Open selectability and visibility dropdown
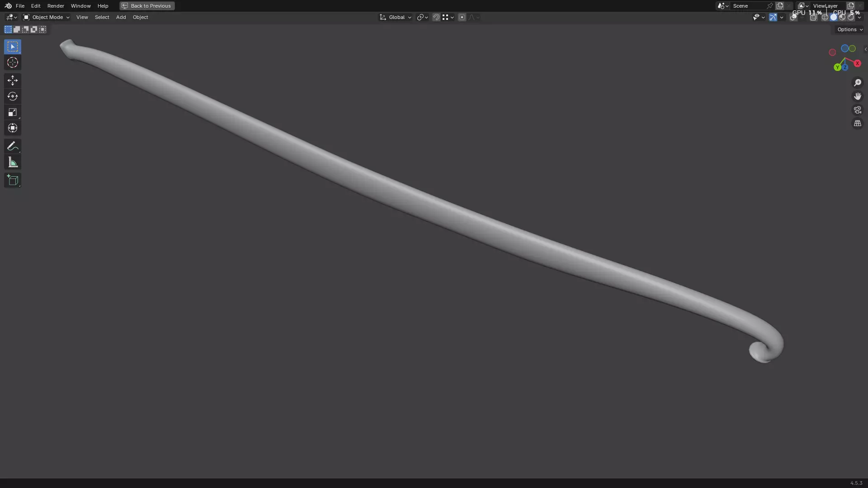Viewport: 868px width, 488px height. (x=759, y=17)
